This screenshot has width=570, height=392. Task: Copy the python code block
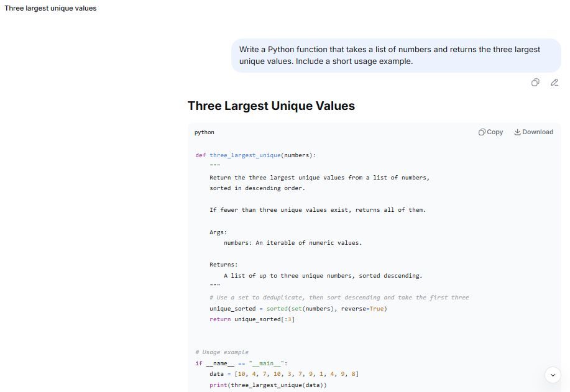click(491, 132)
